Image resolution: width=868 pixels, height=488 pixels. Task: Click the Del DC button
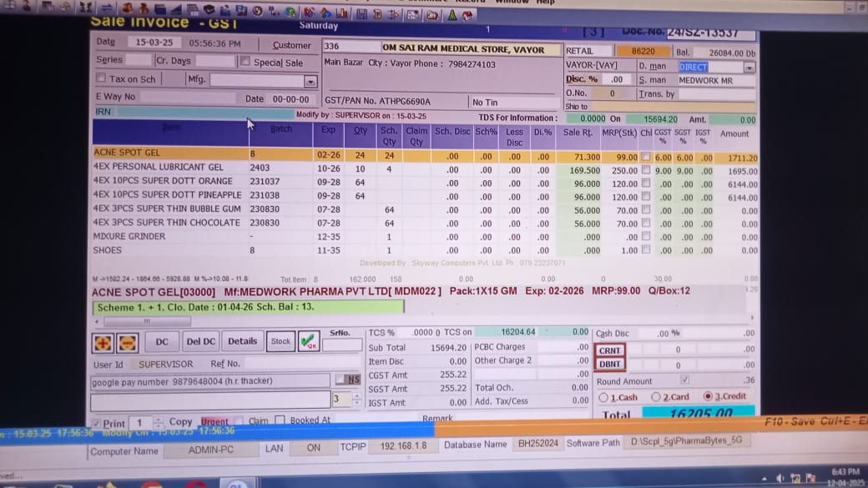click(200, 341)
